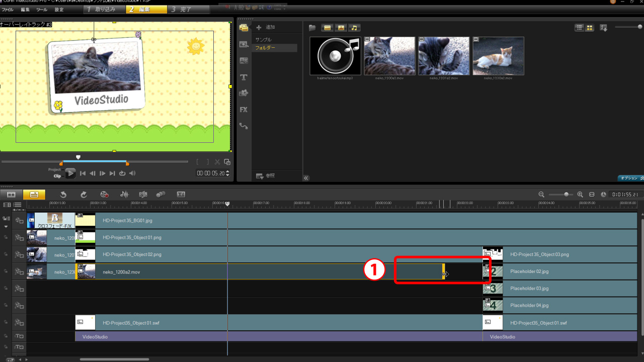Open the Transition (AB) library category
The height and width of the screenshot is (362, 644).
[x=244, y=61]
